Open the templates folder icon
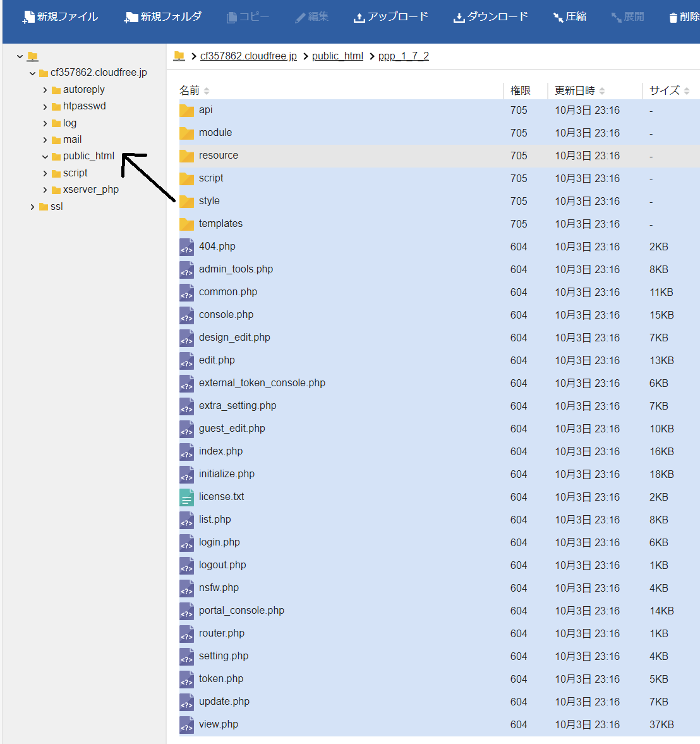 [x=186, y=224]
